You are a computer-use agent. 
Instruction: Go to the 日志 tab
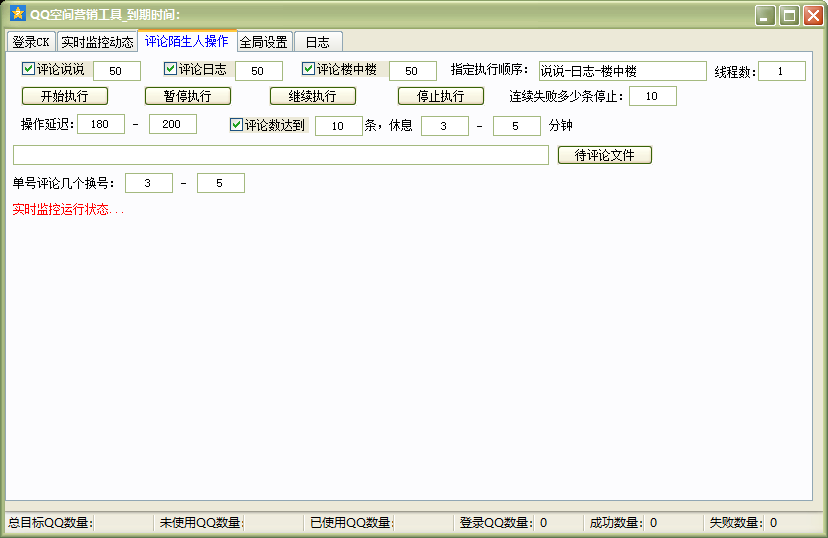click(x=318, y=42)
